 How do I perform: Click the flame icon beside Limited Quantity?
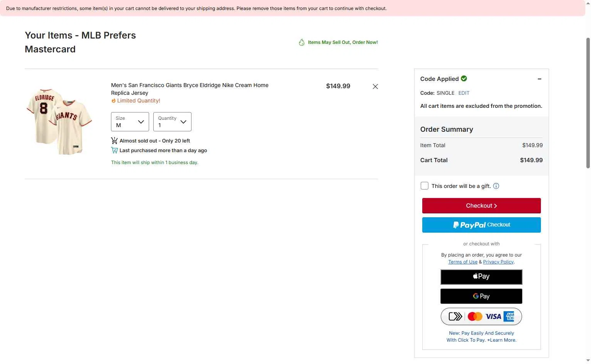pos(114,101)
